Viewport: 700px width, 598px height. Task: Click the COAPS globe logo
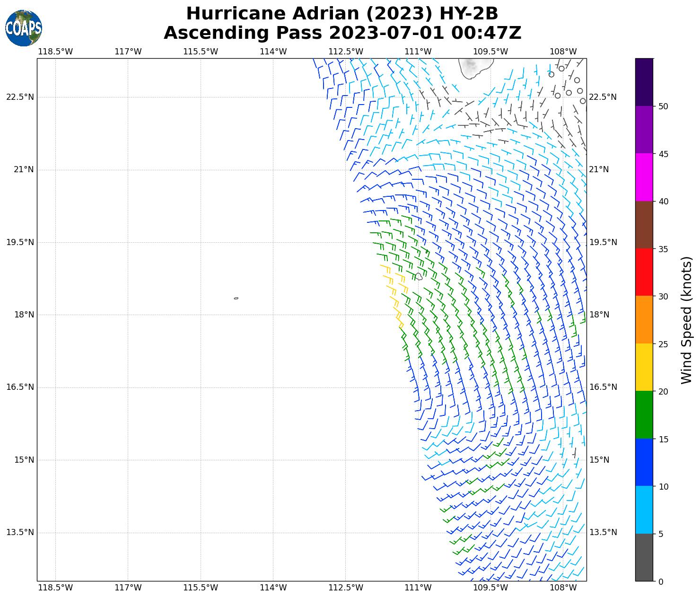pos(24,28)
